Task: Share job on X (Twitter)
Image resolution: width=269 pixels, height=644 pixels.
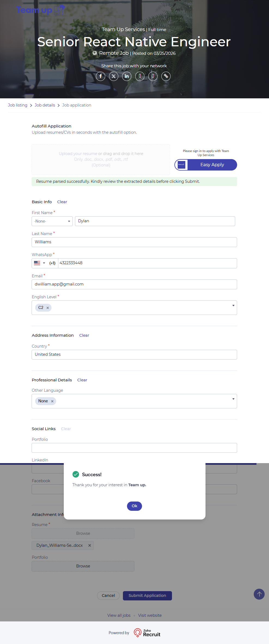Action: coord(114,76)
